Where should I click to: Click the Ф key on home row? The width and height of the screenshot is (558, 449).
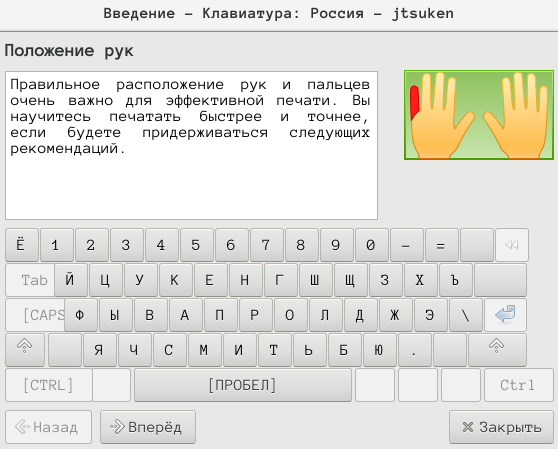81,315
